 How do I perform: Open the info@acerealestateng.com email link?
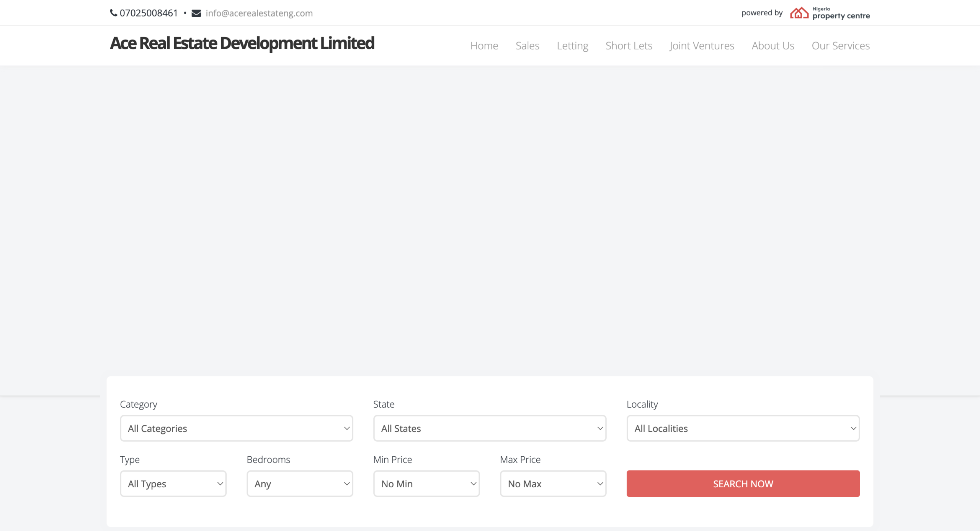[259, 13]
